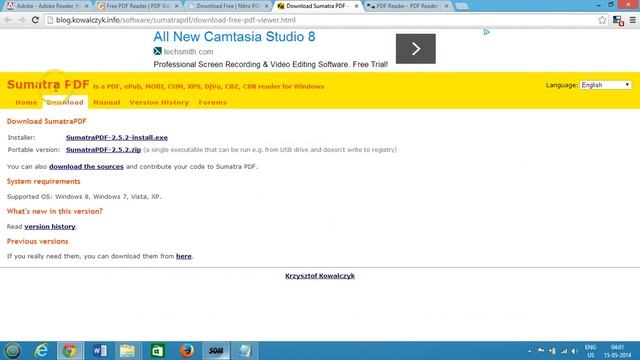Image resolution: width=640 pixels, height=360 pixels.
Task: Open the green store app taskbar icon
Action: pos(158,351)
